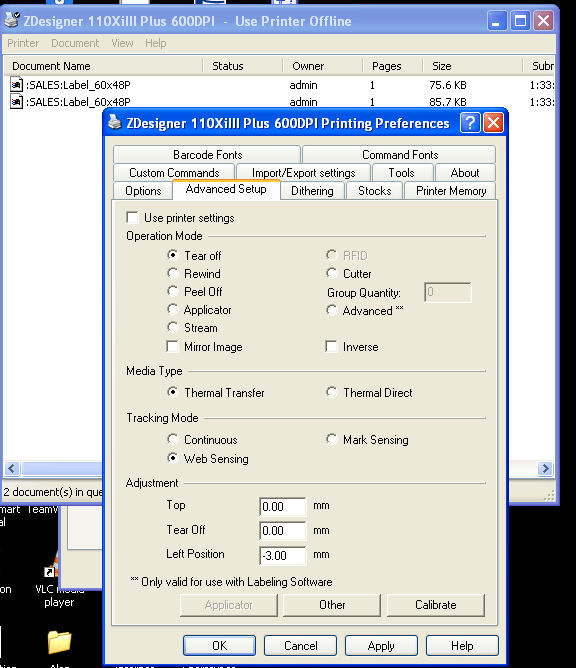Select the Applicator operation mode radio button
Screen dimensions: 576x668
tap(172, 309)
